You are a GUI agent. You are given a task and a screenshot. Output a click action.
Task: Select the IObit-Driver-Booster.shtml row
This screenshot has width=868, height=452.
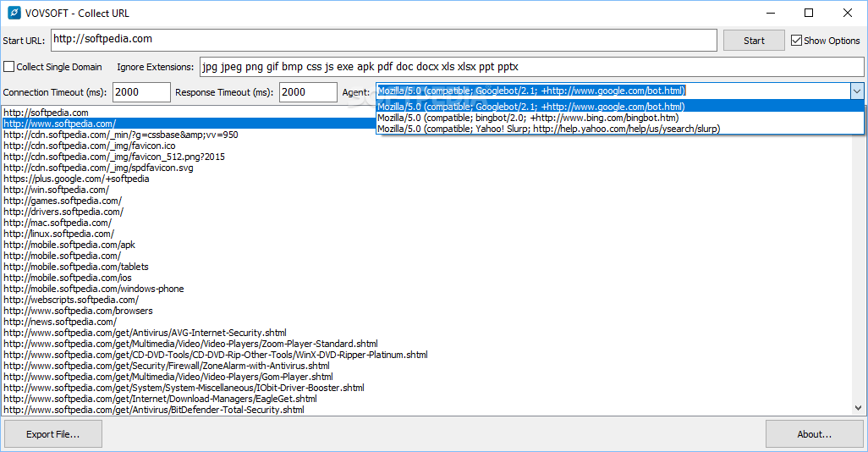(x=426, y=388)
